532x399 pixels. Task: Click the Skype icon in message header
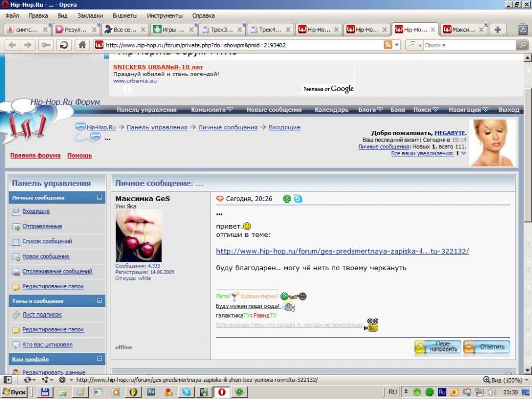[298, 199]
